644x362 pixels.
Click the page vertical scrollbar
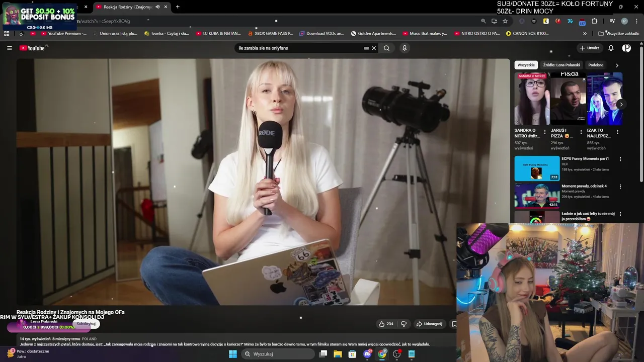pyautogui.click(x=641, y=114)
